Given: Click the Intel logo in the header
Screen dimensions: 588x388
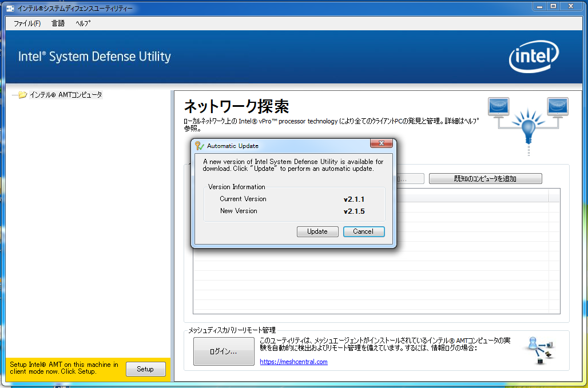Looking at the screenshot, I should coord(534,57).
